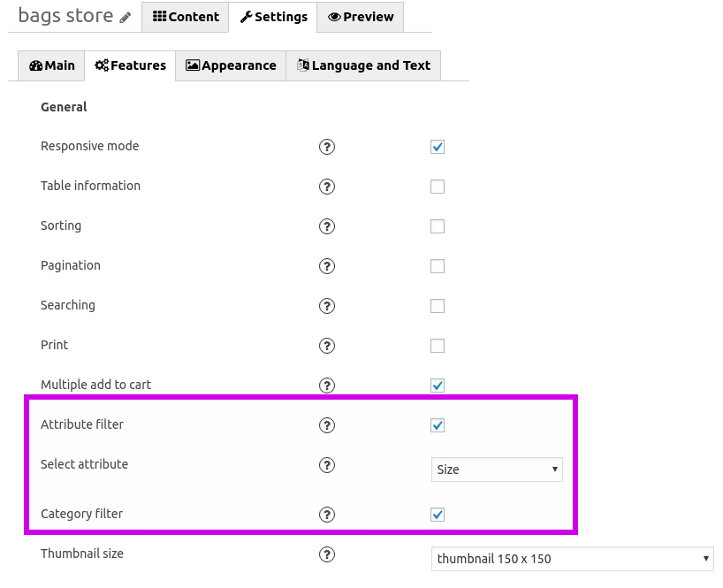The height and width of the screenshot is (588, 723).
Task: Click help icon beside Multiple add to cart
Action: [x=326, y=386]
